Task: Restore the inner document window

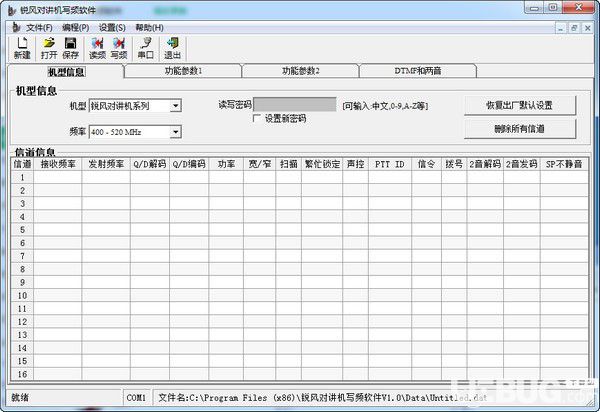Action: pos(574,28)
